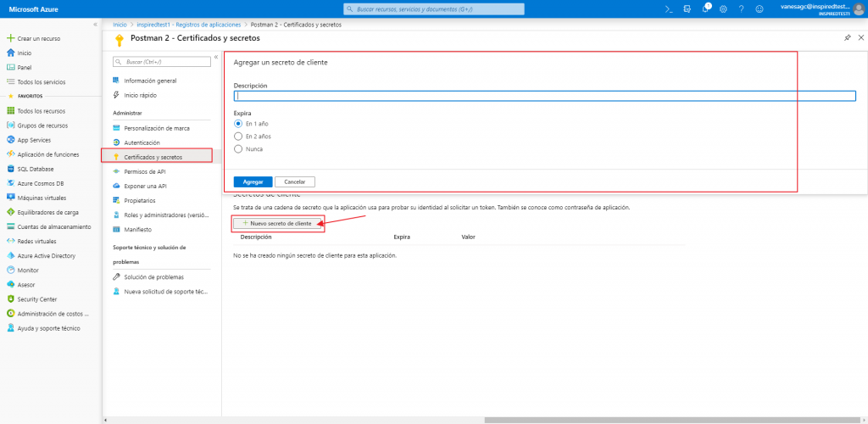Select the 'En 1 año' expiry option
868x424 pixels.
(x=238, y=123)
